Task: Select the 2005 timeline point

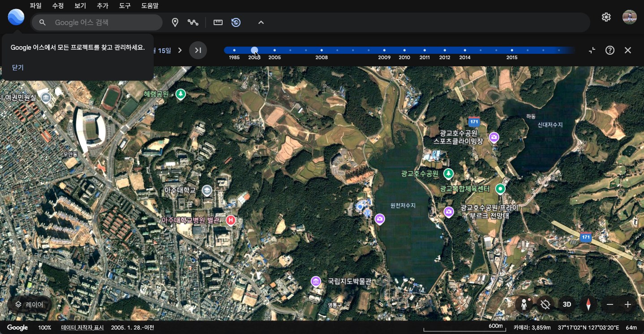Action: click(275, 50)
